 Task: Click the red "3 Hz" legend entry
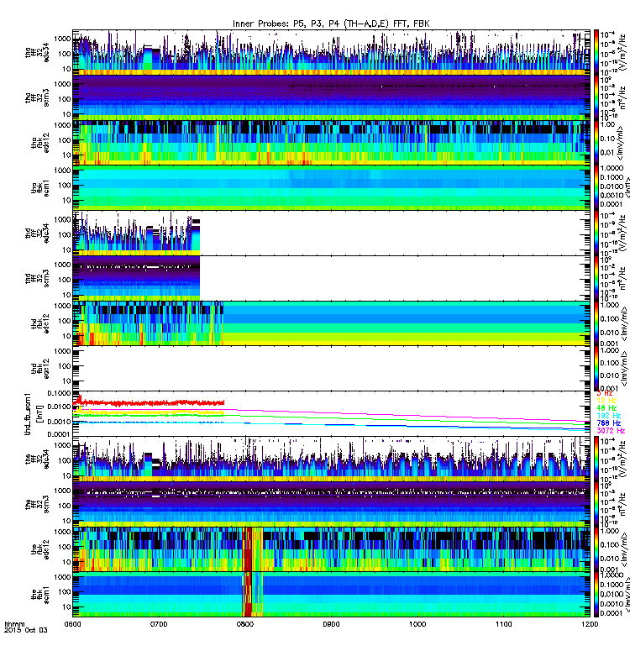pos(605,393)
